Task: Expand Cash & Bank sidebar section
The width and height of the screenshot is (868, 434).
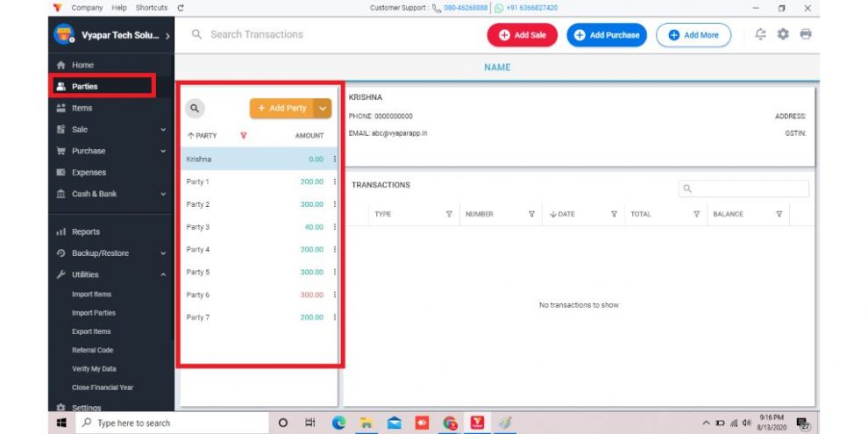Action: pyautogui.click(x=163, y=194)
